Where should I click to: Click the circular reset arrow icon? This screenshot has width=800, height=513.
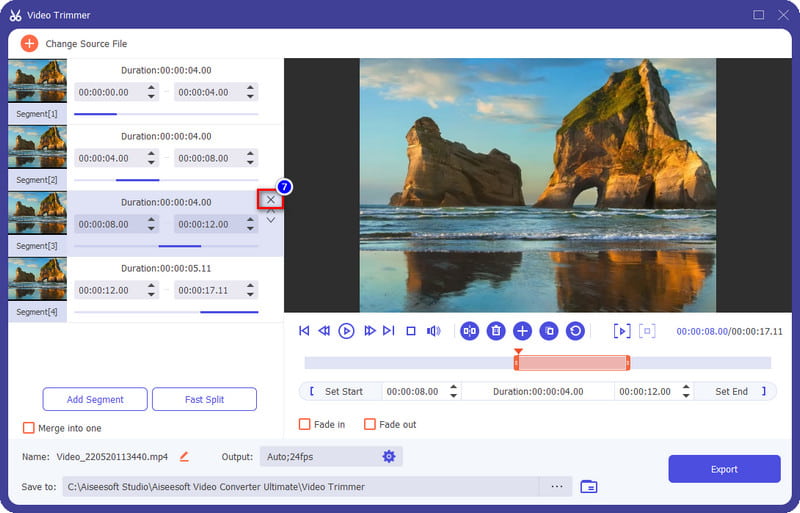click(575, 331)
